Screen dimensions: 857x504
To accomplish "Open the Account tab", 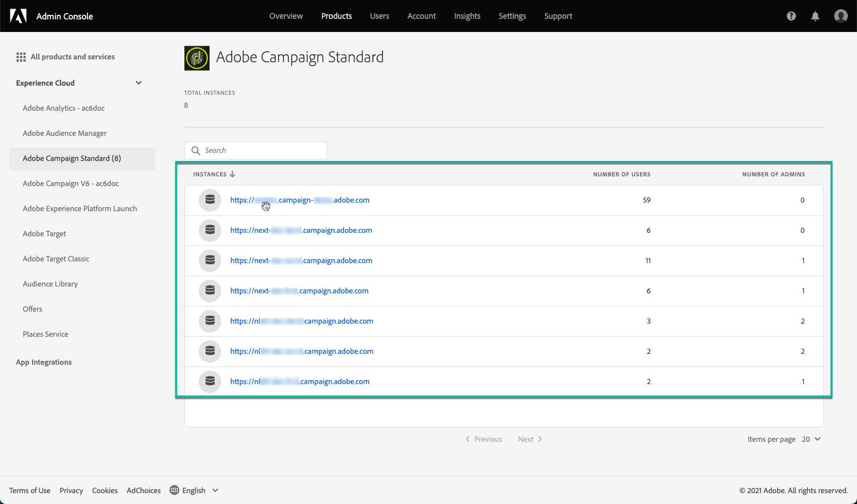I will point(422,16).
